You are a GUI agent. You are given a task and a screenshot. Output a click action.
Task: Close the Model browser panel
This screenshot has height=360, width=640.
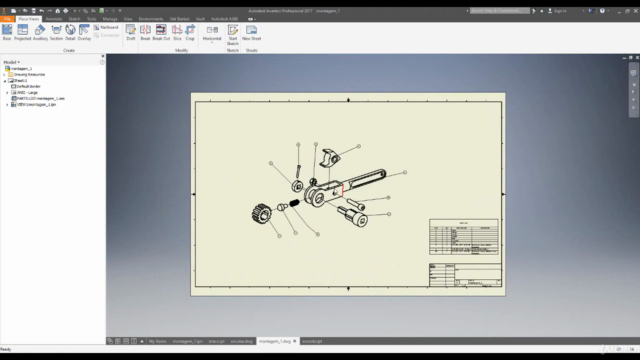102,56
